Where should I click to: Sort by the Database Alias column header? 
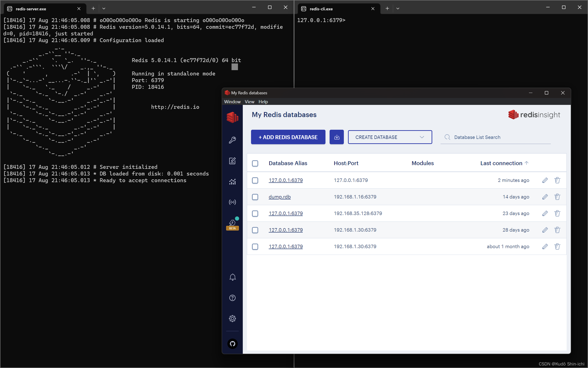(288, 163)
